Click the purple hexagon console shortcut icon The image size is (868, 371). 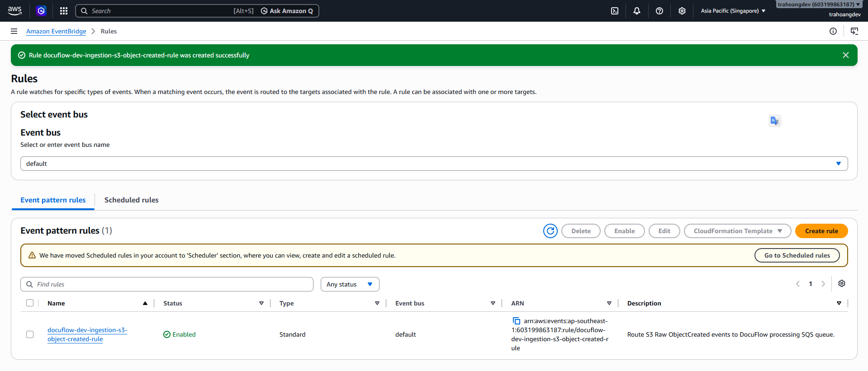point(41,11)
